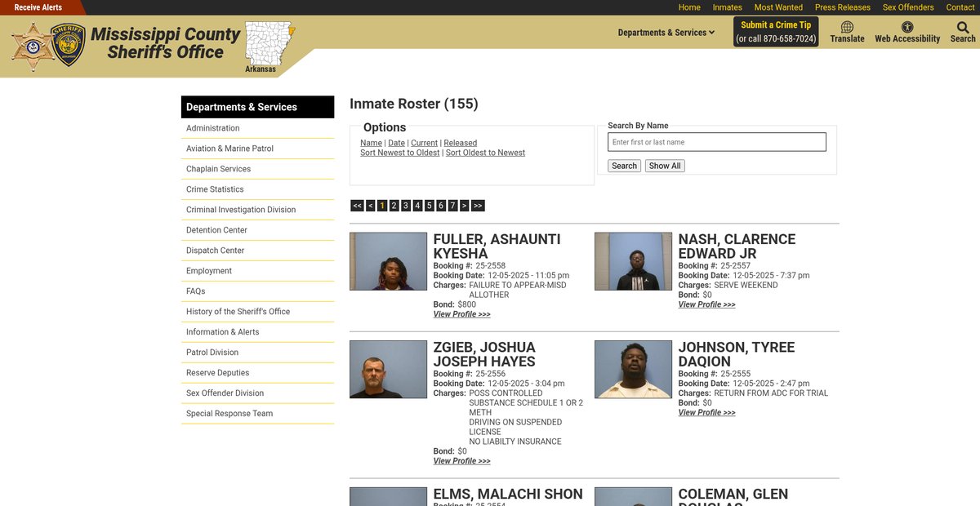The height and width of the screenshot is (506, 980).
Task: Open Dispatch Center in sidebar
Action: coord(257,251)
